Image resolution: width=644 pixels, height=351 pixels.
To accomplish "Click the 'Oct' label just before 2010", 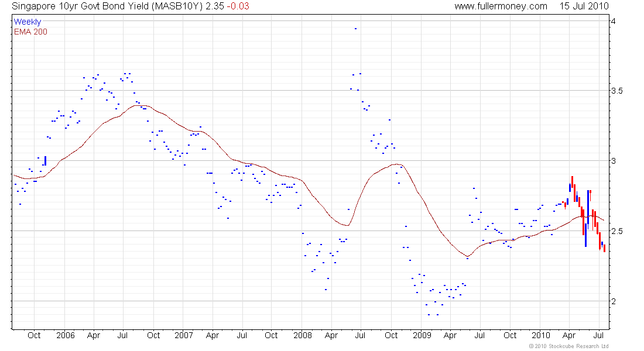I will click(x=510, y=335).
